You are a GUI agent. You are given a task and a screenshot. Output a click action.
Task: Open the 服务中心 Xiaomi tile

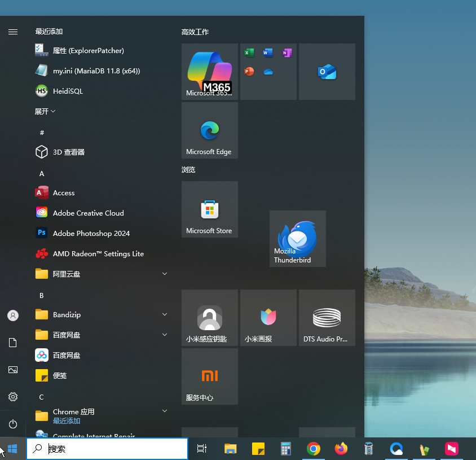(210, 376)
